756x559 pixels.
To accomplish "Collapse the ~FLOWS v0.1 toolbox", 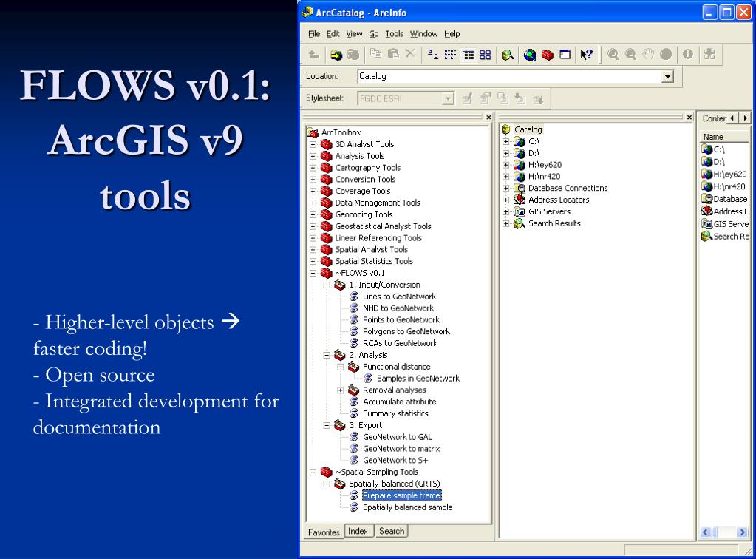I will coord(313,273).
